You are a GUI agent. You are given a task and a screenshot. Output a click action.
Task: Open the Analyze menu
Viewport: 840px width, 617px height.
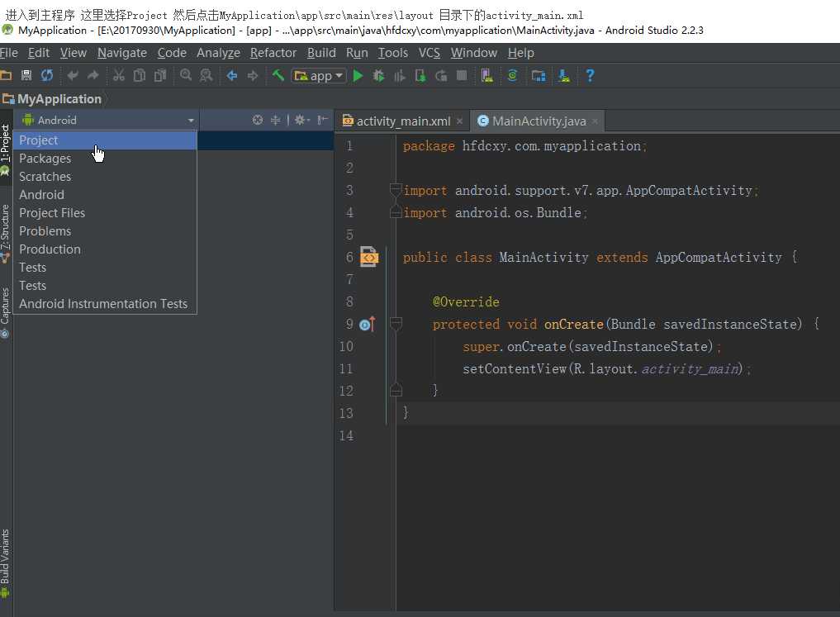pyautogui.click(x=218, y=53)
